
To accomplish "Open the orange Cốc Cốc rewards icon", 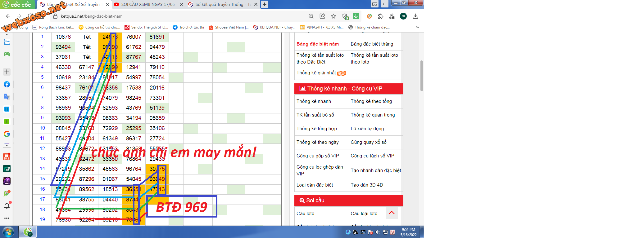I will (x=370, y=16).
